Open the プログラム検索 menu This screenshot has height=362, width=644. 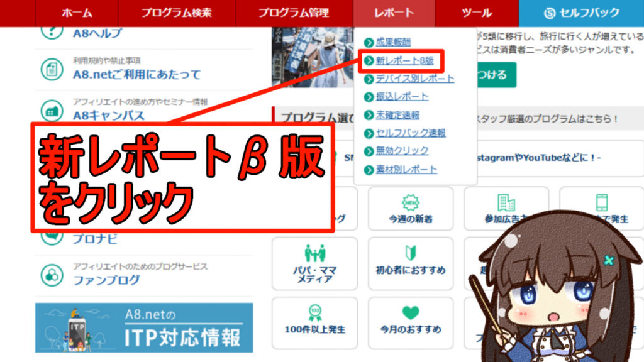(177, 13)
